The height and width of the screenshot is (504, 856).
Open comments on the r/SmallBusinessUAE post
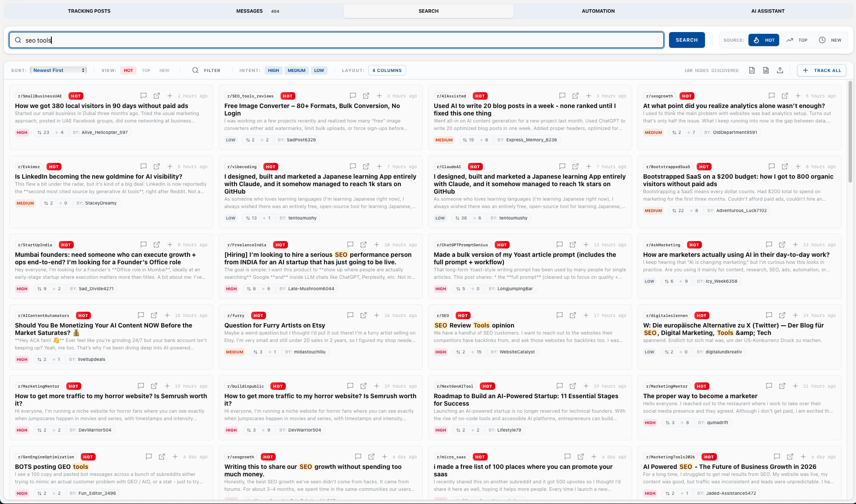(144, 96)
